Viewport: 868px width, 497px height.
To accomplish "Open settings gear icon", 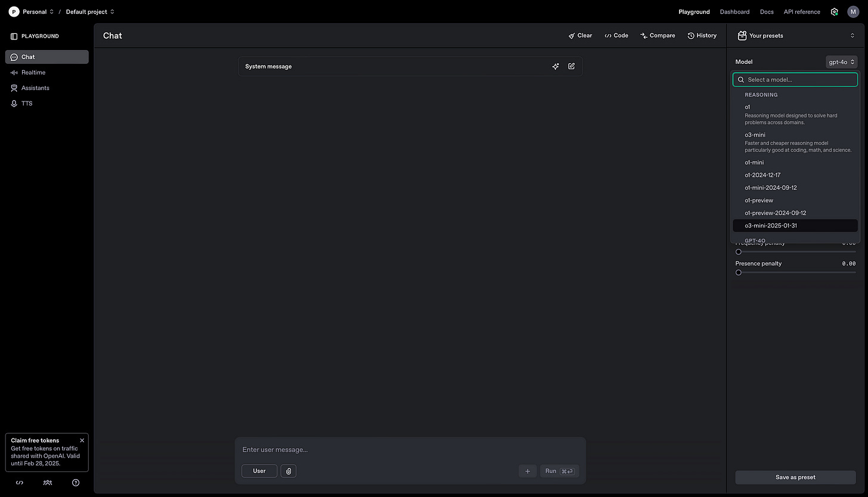I will click(x=834, y=11).
